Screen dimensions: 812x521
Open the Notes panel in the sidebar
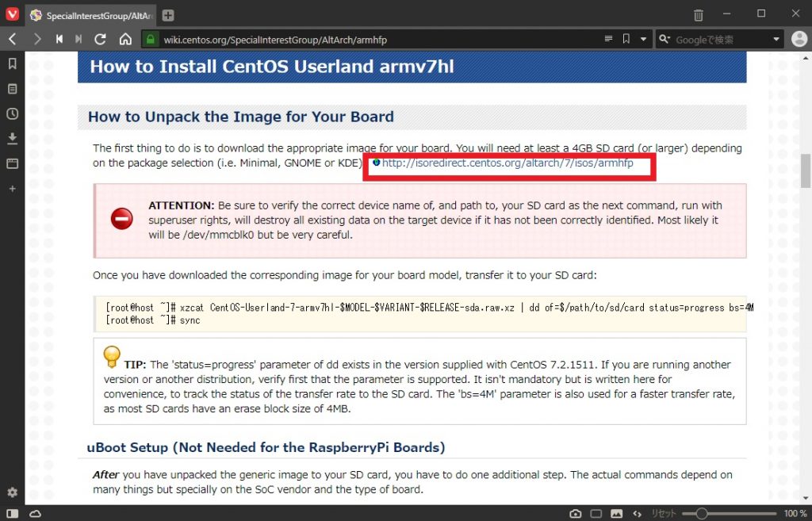12,89
